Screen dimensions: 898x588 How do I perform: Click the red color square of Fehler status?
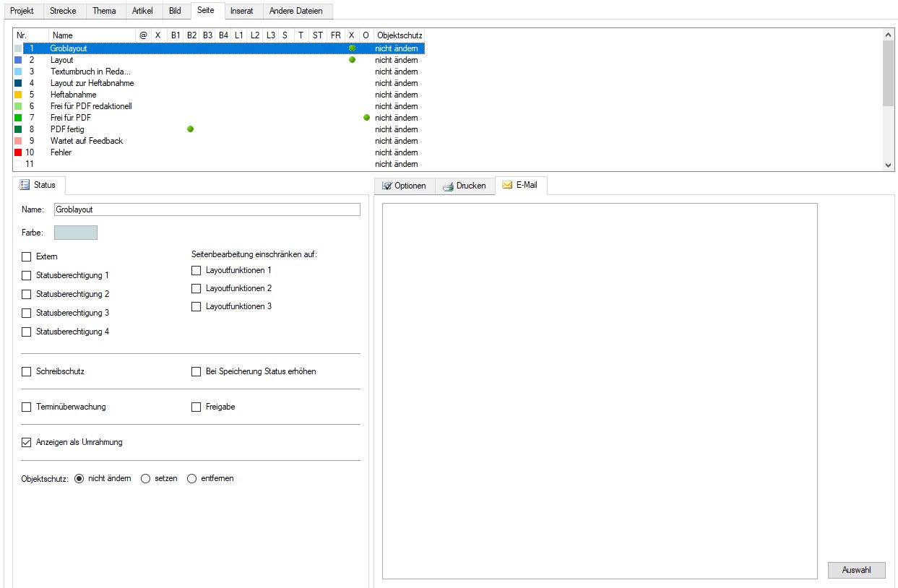18,152
